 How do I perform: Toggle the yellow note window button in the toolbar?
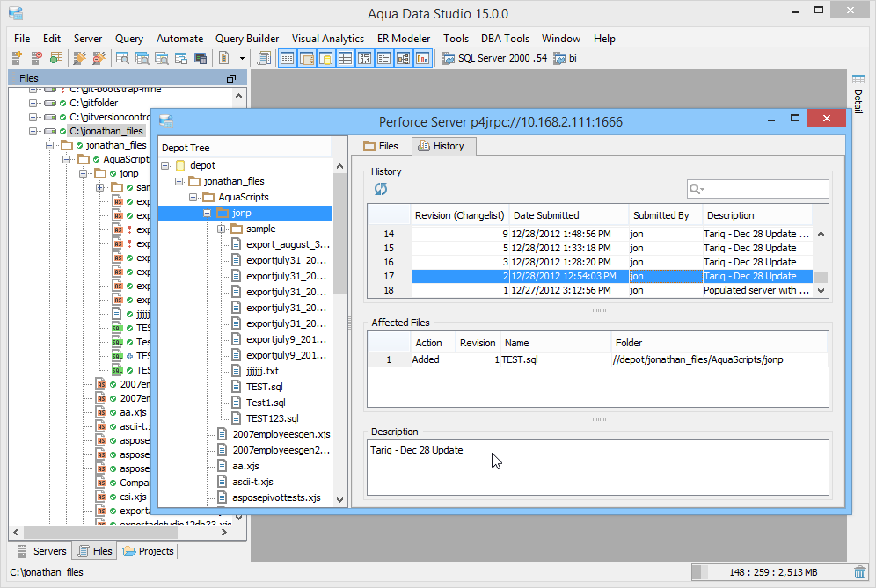pyautogui.click(x=325, y=58)
